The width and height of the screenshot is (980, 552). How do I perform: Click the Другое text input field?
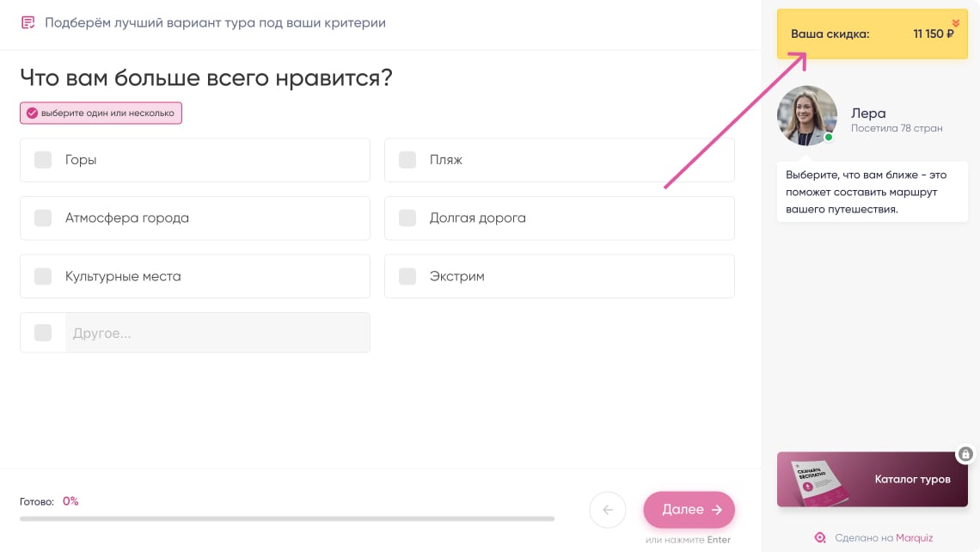point(215,333)
